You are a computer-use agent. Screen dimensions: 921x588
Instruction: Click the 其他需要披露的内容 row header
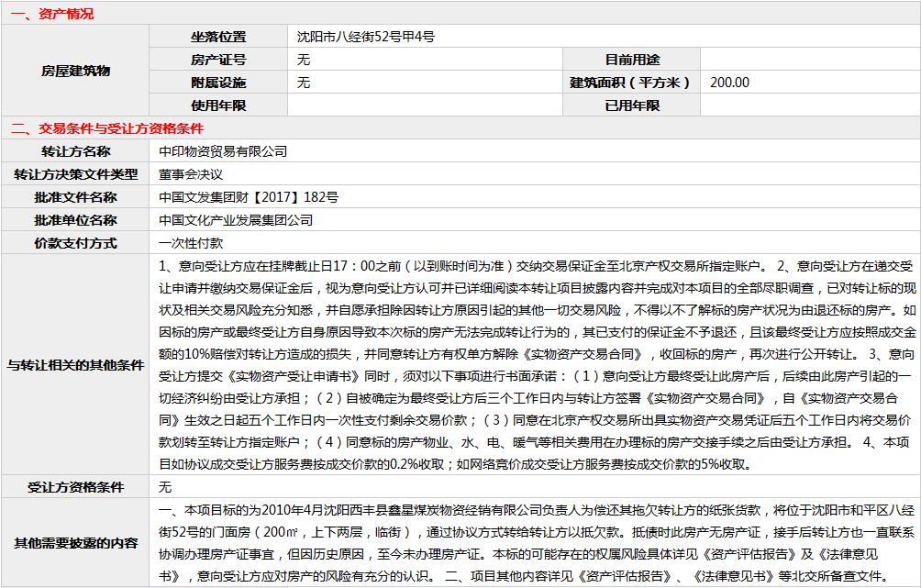pos(75,542)
